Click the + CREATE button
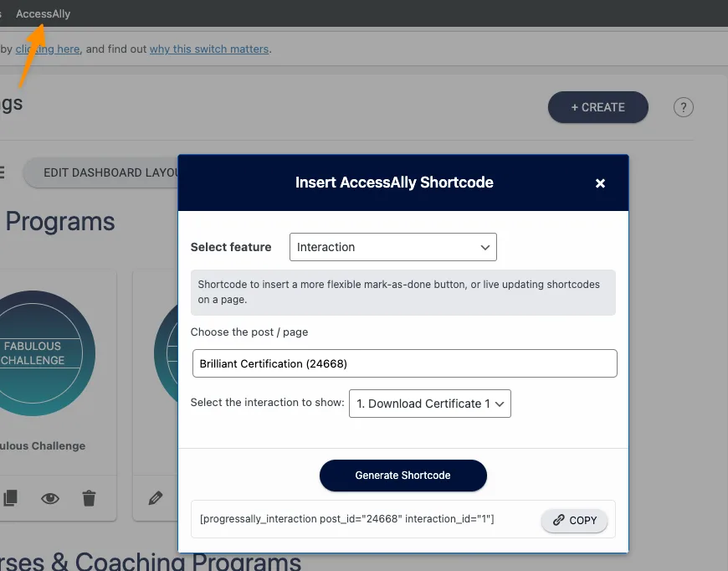728x571 pixels. pos(597,107)
